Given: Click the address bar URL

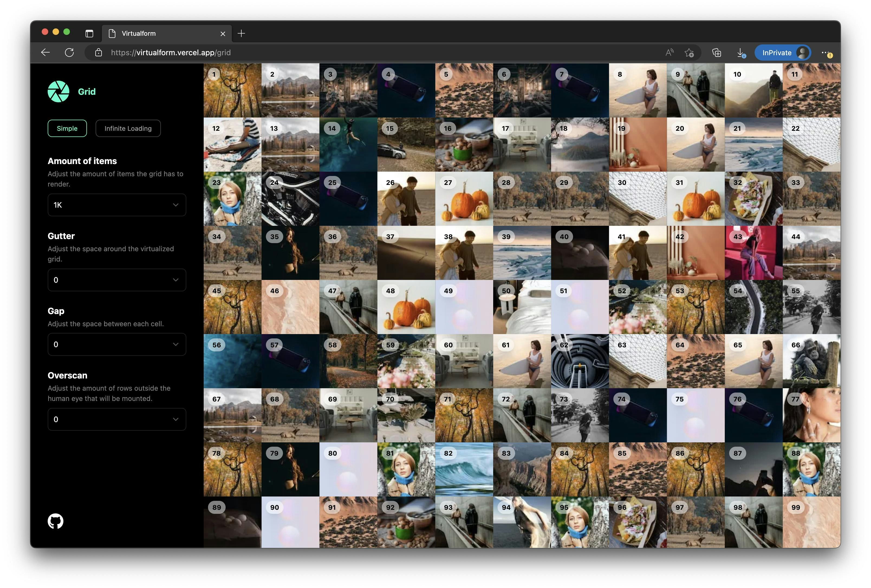Looking at the screenshot, I should tap(171, 53).
